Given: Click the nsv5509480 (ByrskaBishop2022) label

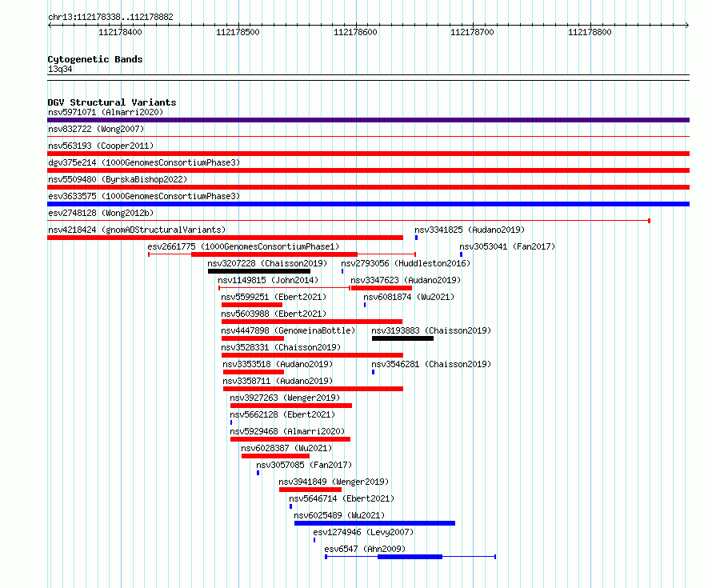Looking at the screenshot, I should pos(118,179).
